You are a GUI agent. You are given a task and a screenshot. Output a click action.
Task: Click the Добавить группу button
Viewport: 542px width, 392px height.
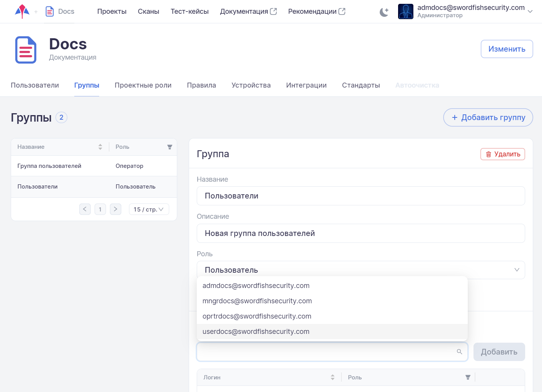488,117
